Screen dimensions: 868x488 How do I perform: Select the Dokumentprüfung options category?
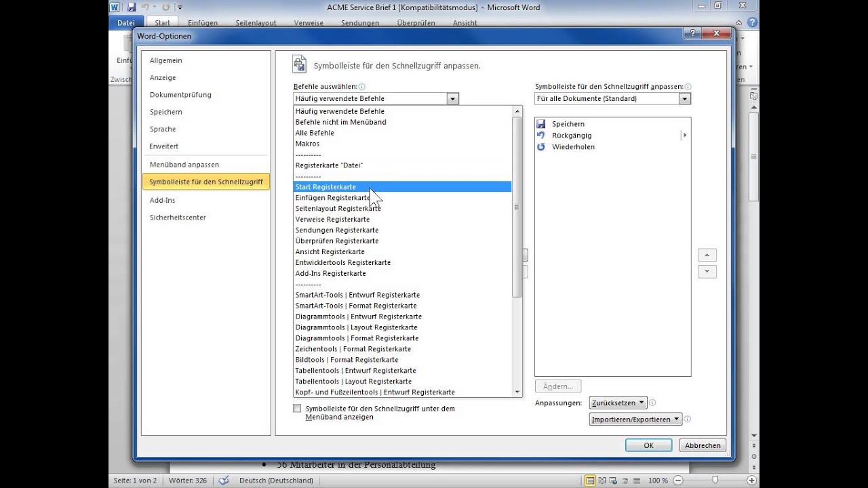click(180, 95)
